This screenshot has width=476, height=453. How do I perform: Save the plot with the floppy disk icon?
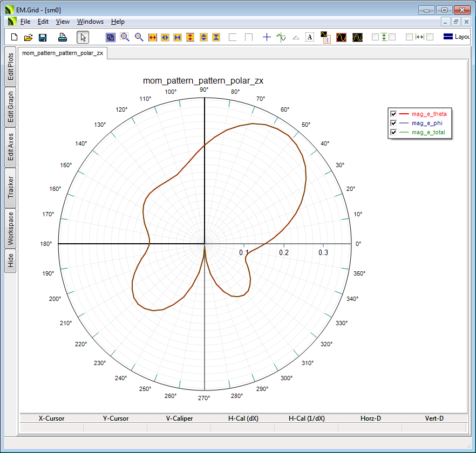click(43, 37)
